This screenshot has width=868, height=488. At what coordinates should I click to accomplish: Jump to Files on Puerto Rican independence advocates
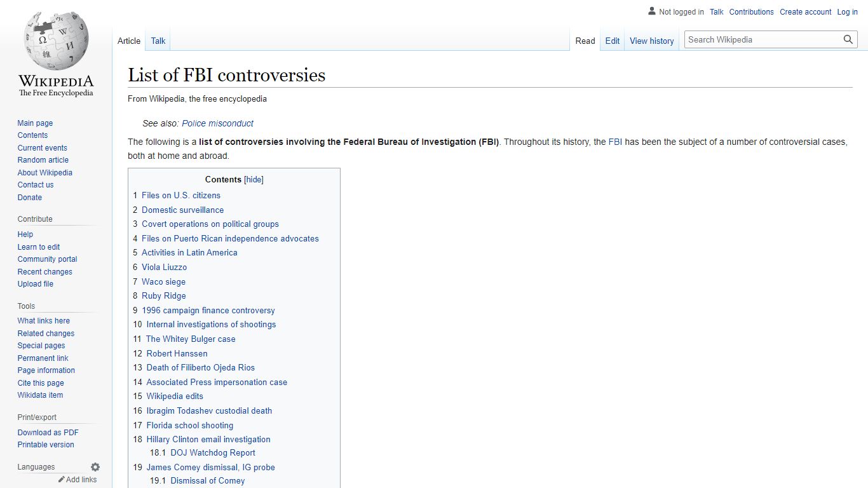[x=230, y=238]
